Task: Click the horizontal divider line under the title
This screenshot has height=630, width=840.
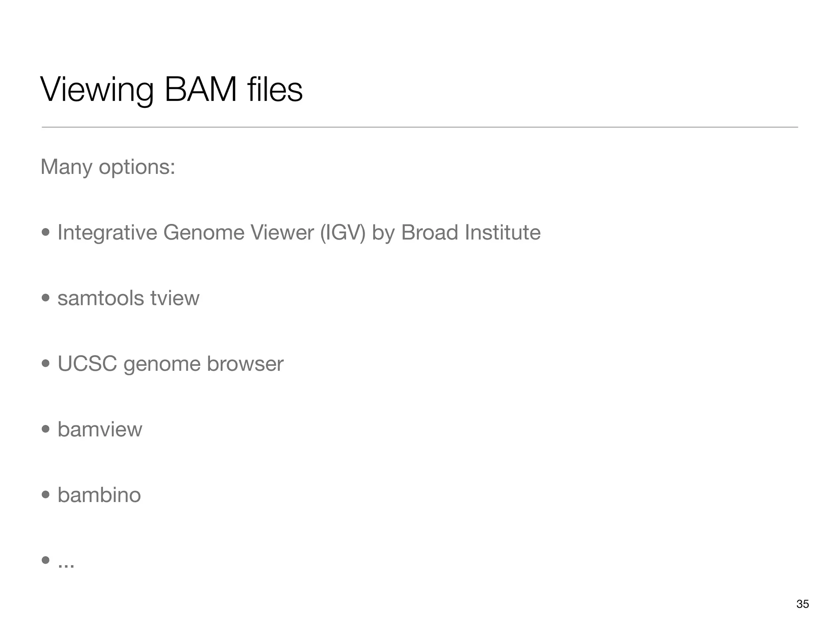Action: point(420,127)
